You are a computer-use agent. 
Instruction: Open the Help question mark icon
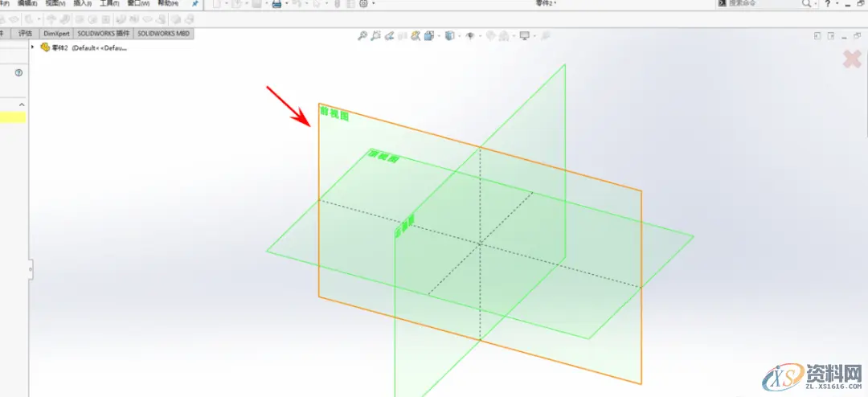[x=828, y=3]
